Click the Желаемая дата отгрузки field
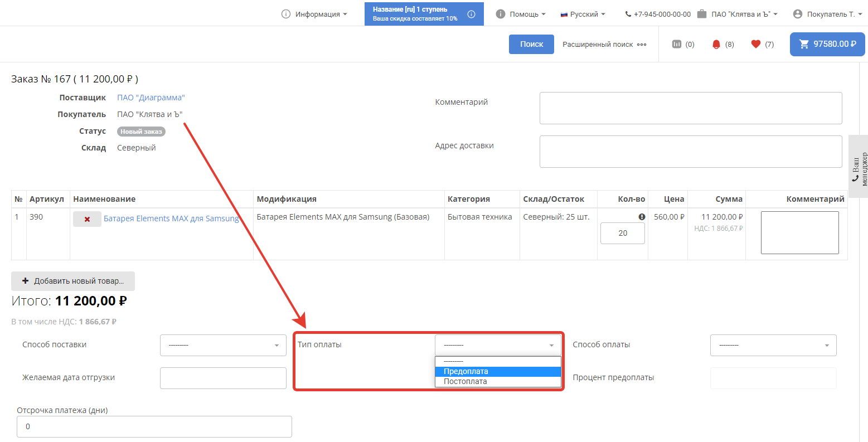Screen dimensions: 868x442 click(x=223, y=378)
